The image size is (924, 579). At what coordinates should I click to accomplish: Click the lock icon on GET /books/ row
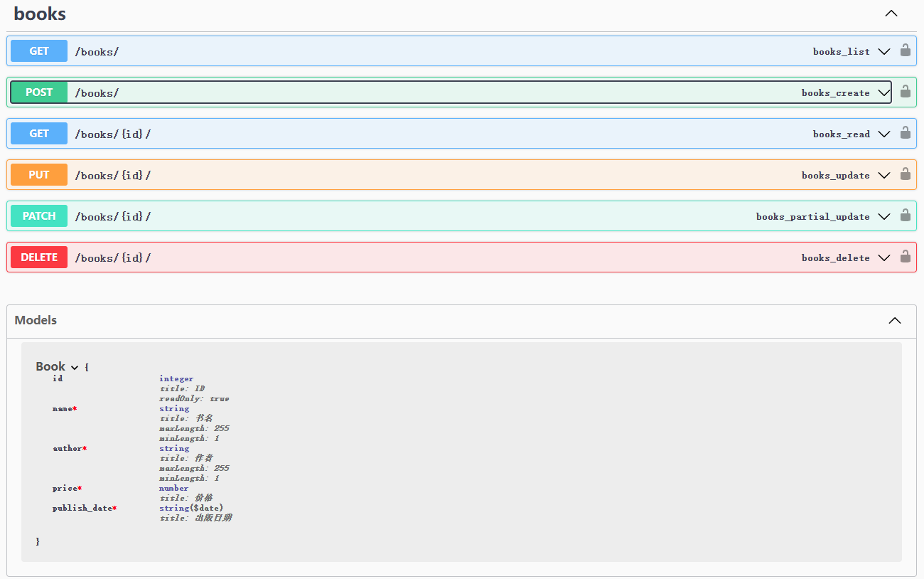905,51
